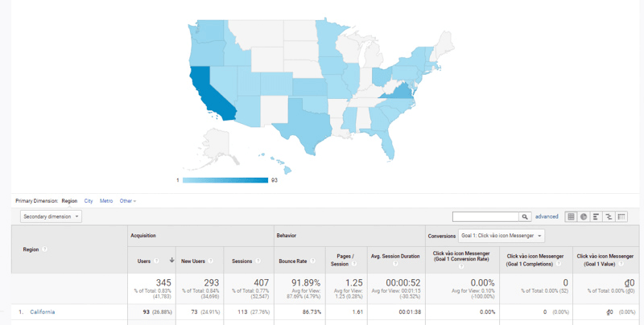644x325 pixels.
Task: Open the Goal 1 conversions dropdown
Action: [x=502, y=236]
